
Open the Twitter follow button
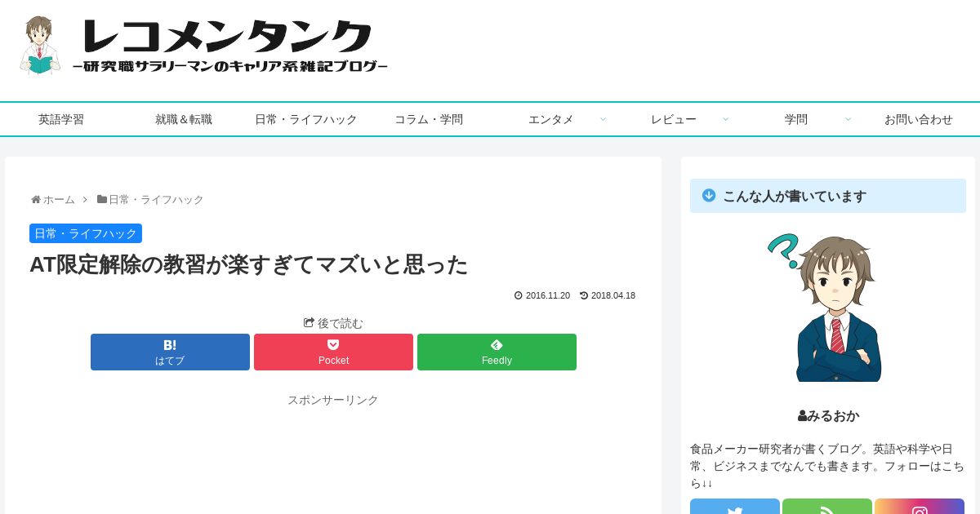tap(735, 507)
